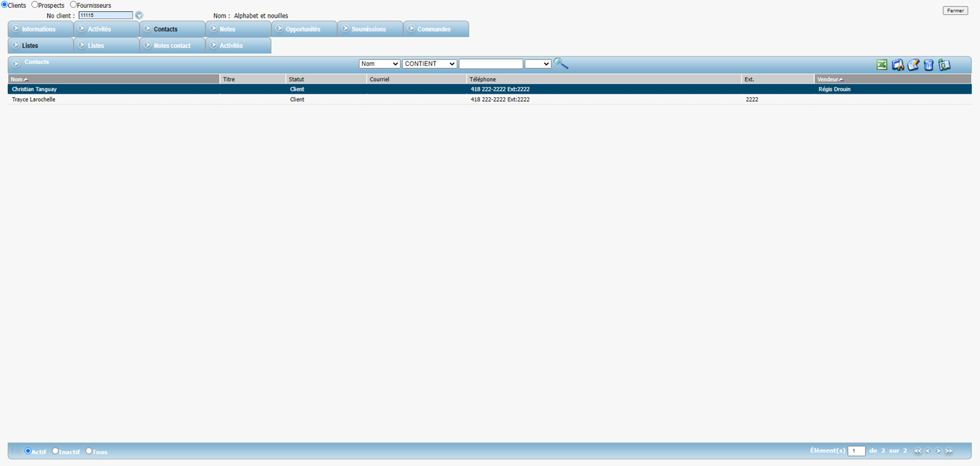Screen dimensions: 980x466
Task: Delete the selected contact using trash icon
Action: click(x=928, y=65)
